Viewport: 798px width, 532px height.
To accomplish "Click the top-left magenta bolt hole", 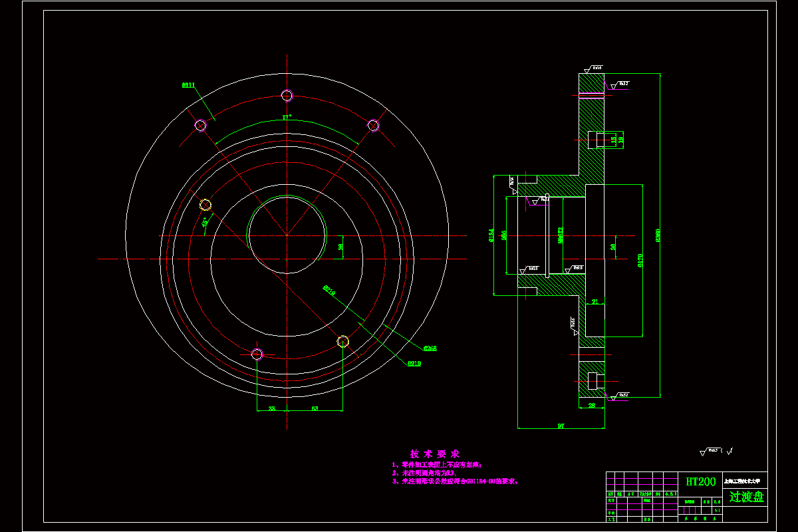I will [x=200, y=125].
